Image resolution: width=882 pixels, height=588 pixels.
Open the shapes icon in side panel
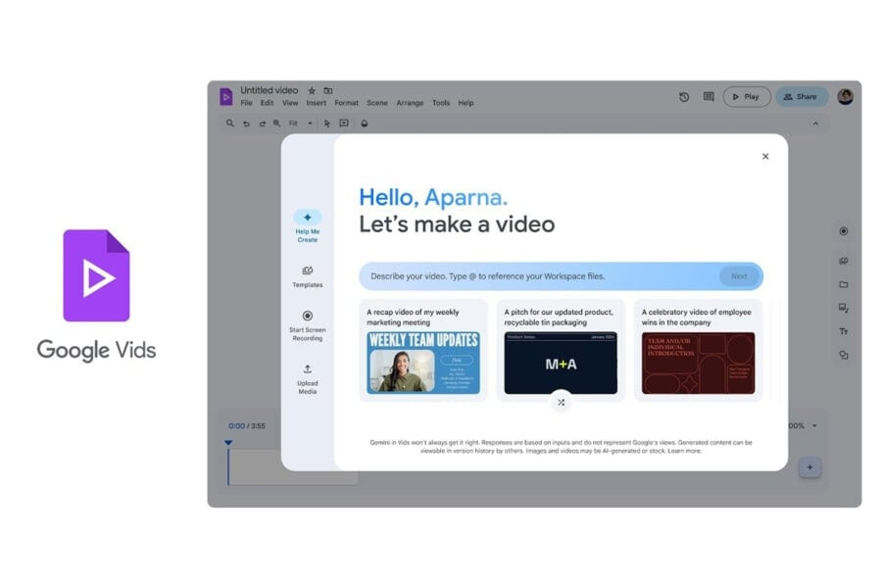point(843,355)
